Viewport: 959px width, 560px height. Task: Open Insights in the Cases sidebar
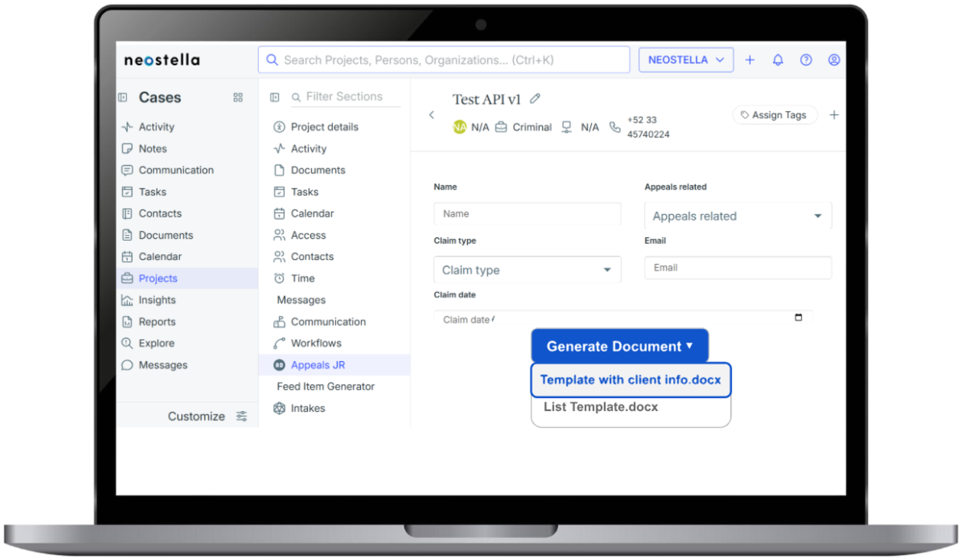(157, 300)
